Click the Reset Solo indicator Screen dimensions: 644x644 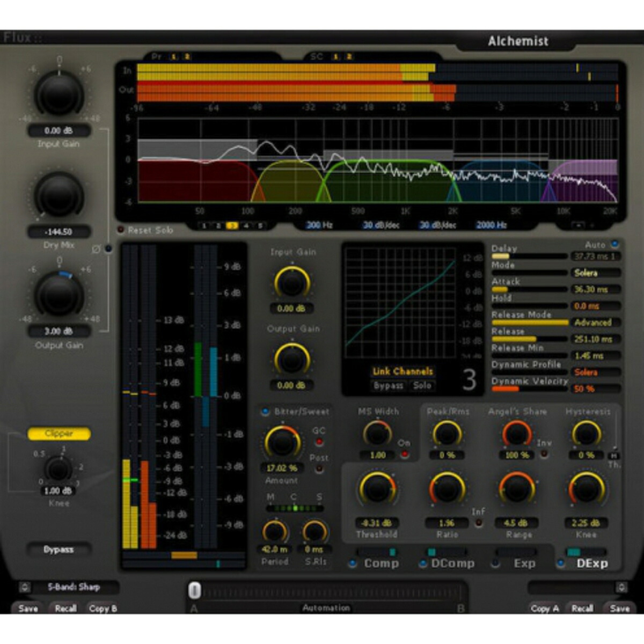click(121, 230)
